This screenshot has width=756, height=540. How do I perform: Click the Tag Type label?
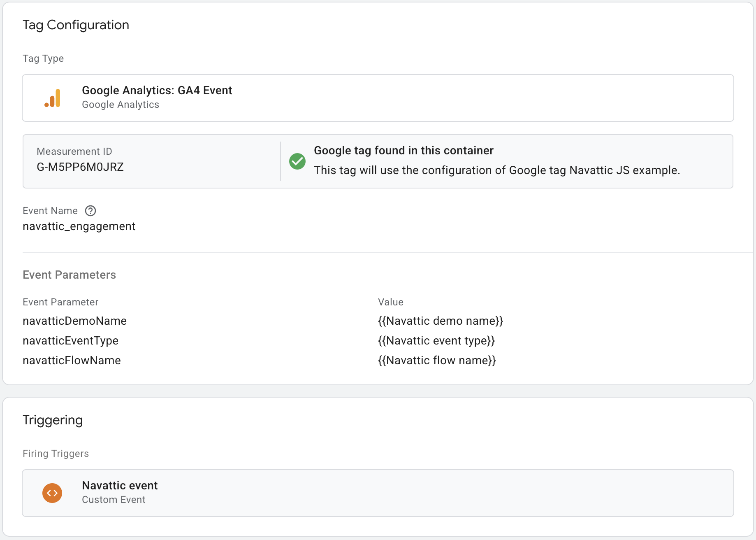tap(43, 58)
